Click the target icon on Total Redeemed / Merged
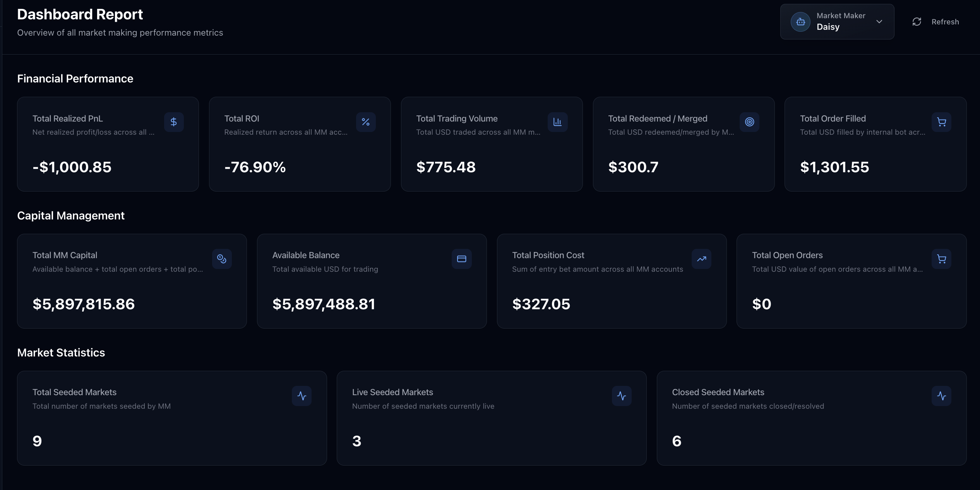This screenshot has width=980, height=490. coord(749,122)
